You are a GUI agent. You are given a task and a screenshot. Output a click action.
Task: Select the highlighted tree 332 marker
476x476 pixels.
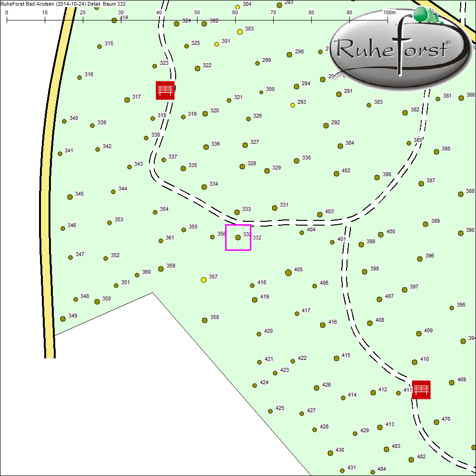tap(238, 237)
